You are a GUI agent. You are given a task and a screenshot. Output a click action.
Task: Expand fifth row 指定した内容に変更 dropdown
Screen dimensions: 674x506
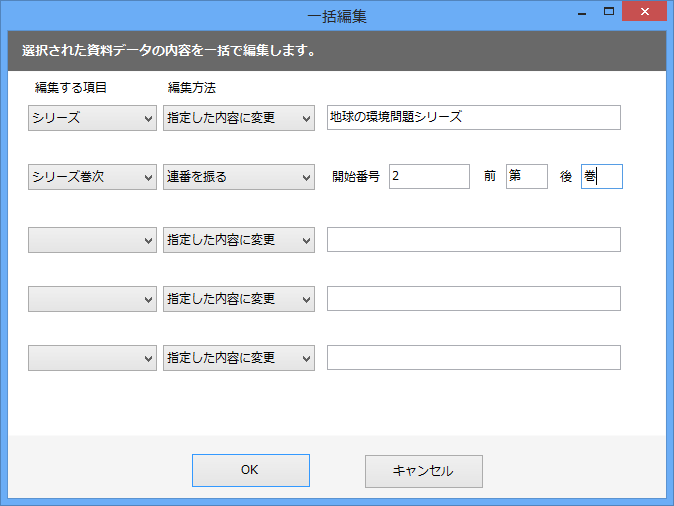coord(239,358)
